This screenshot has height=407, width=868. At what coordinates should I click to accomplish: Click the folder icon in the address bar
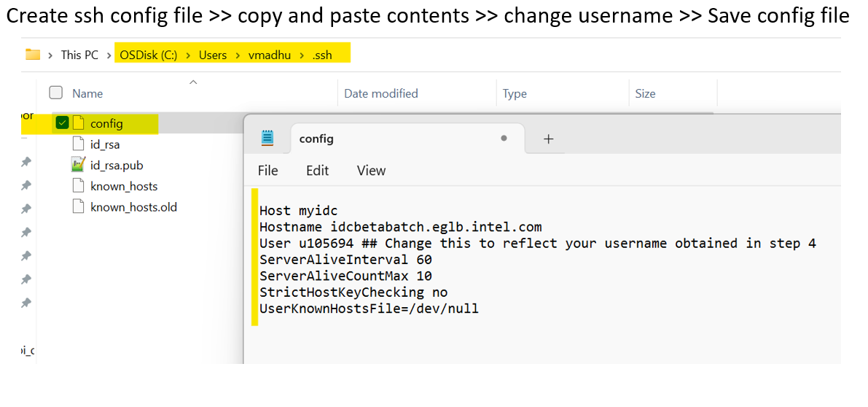34,54
